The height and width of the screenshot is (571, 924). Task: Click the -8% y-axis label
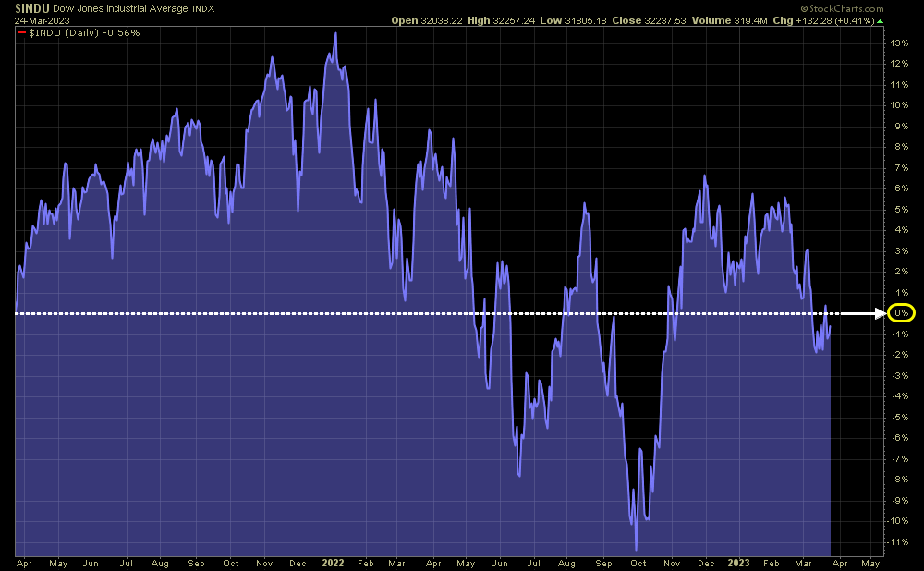coord(900,480)
